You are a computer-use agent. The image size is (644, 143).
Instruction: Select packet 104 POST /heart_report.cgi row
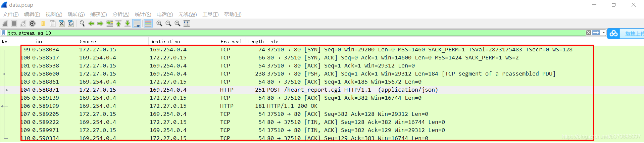[322, 90]
